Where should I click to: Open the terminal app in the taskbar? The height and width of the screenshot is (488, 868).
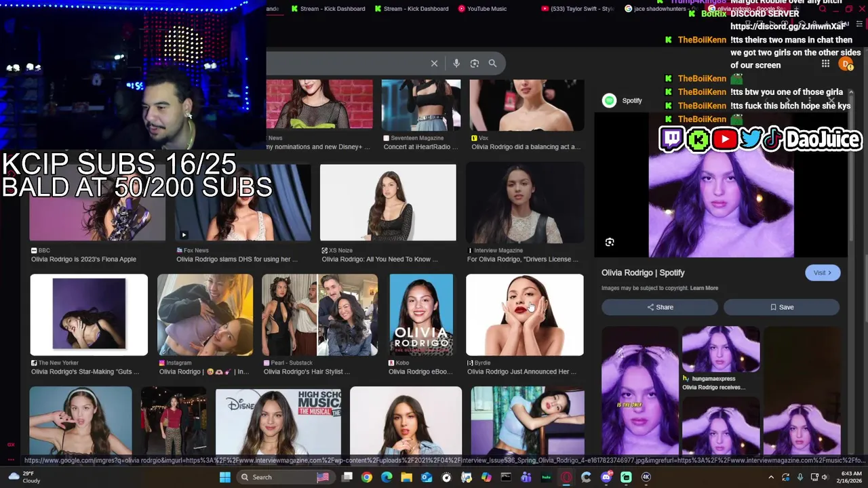(x=506, y=477)
